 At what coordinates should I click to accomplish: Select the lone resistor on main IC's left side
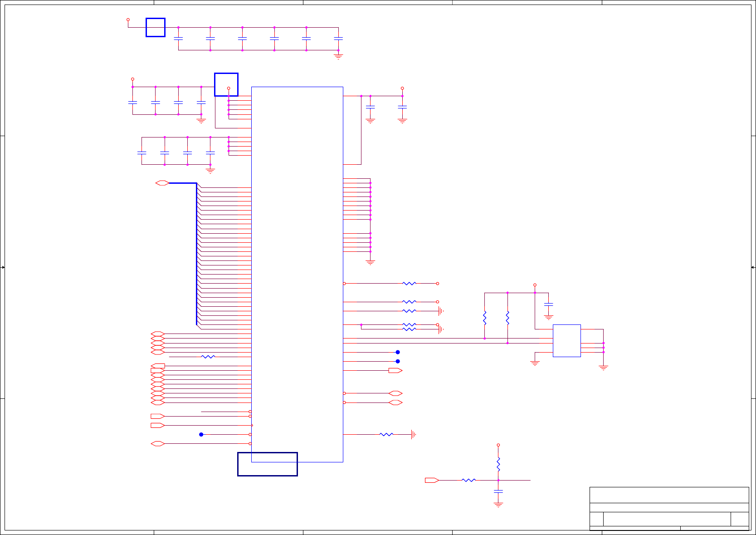pos(208,357)
